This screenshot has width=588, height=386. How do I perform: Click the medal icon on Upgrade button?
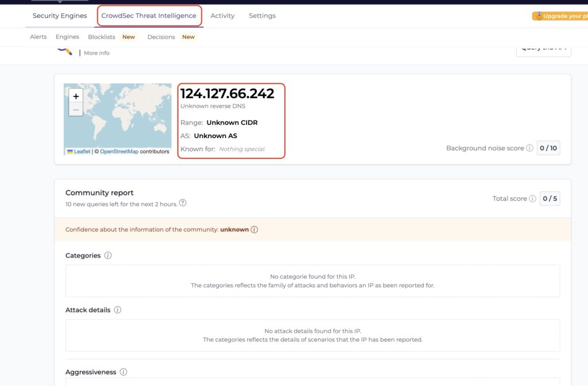(539, 15)
